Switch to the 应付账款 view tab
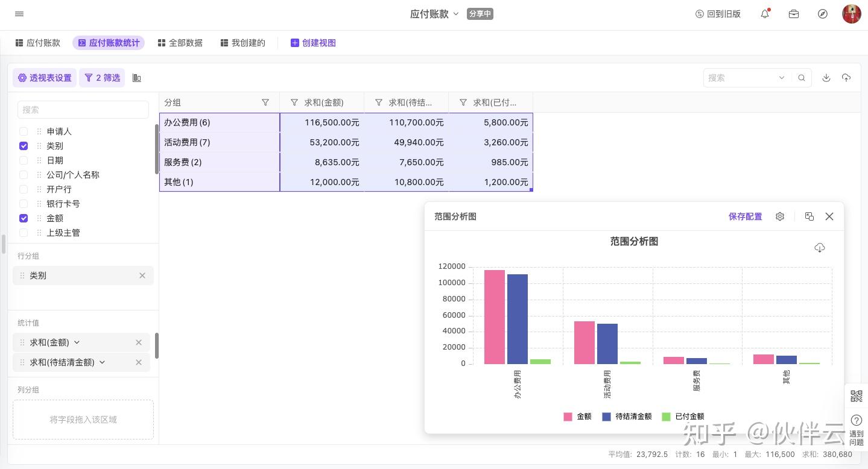868x469 pixels. click(x=37, y=43)
